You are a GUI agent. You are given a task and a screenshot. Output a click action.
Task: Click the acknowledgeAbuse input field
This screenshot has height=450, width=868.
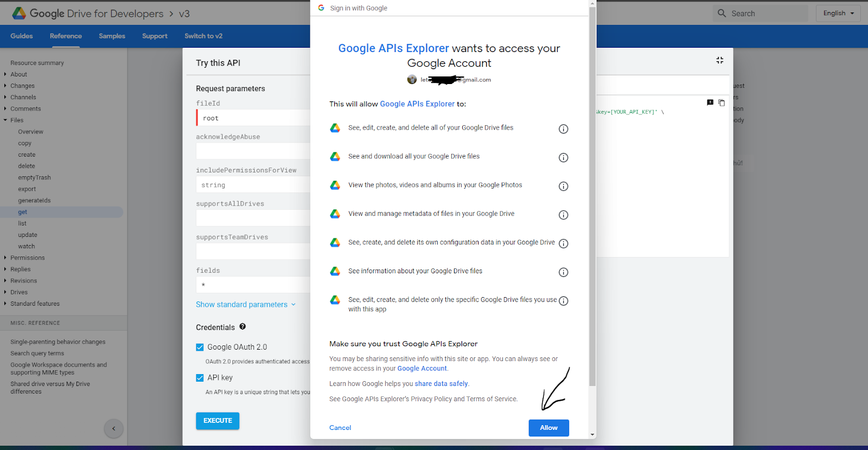coord(253,151)
